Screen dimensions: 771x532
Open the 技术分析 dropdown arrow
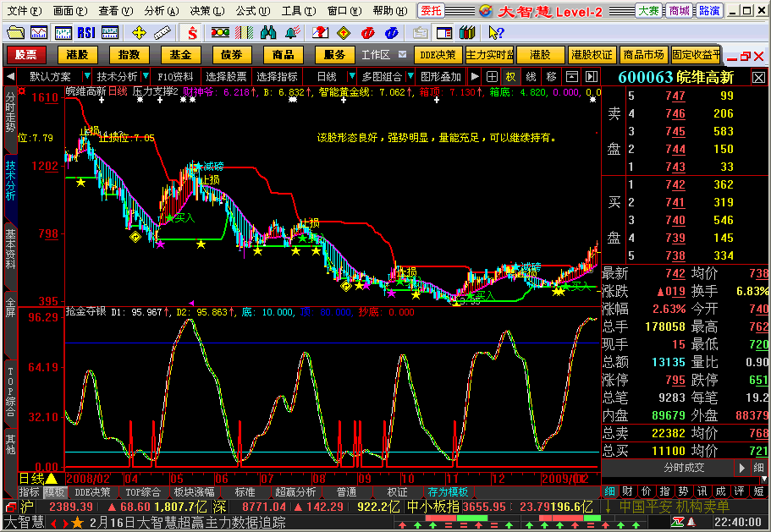coord(146,77)
